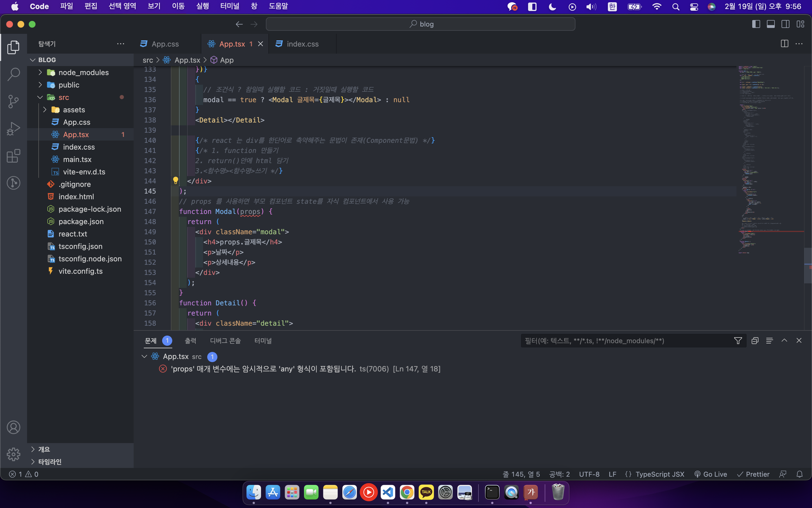
Task: Toggle Do Not Disturb moon icon
Action: click(552, 6)
